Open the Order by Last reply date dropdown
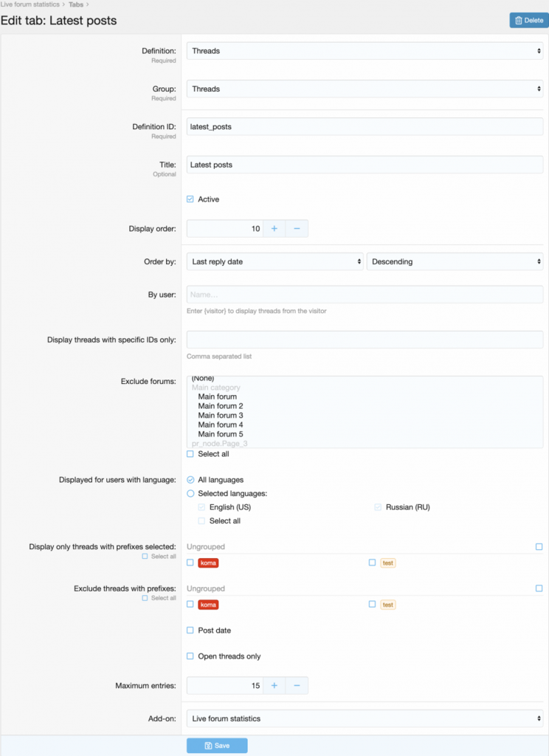This screenshot has height=756, width=549. pos(274,262)
